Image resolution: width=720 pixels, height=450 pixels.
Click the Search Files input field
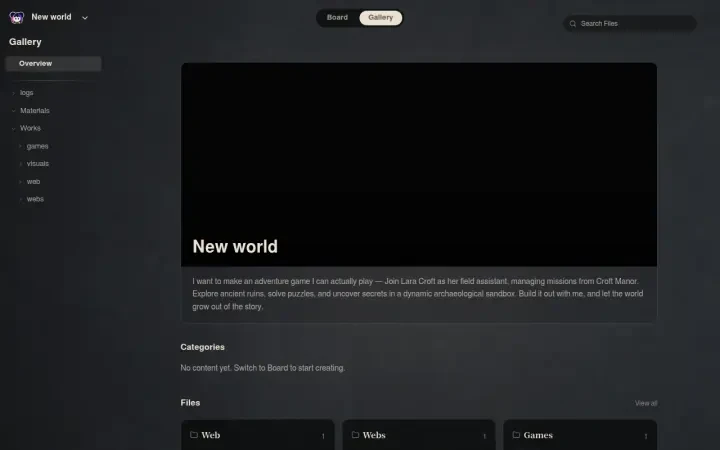(630, 23)
